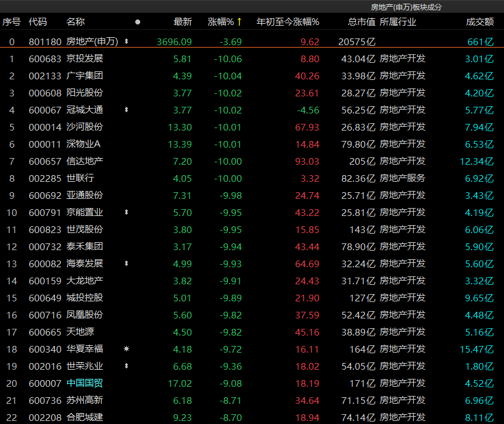Sort by the 年初至今涨幅% column header
The image size is (504, 424).
tap(288, 22)
